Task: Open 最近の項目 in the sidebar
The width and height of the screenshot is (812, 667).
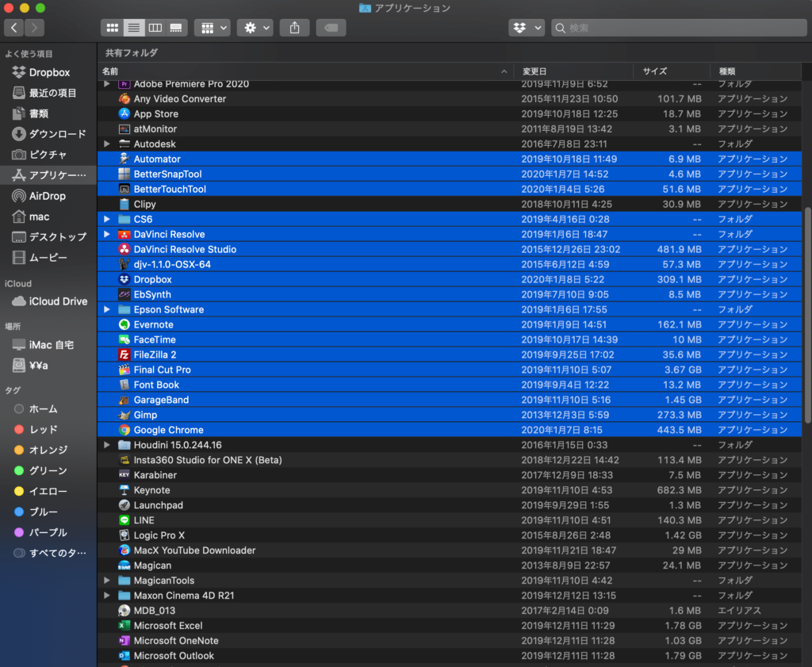Action: [48, 93]
